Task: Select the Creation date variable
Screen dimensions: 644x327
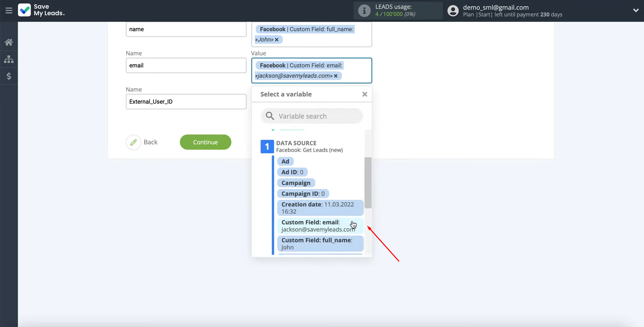Action: [x=320, y=208]
